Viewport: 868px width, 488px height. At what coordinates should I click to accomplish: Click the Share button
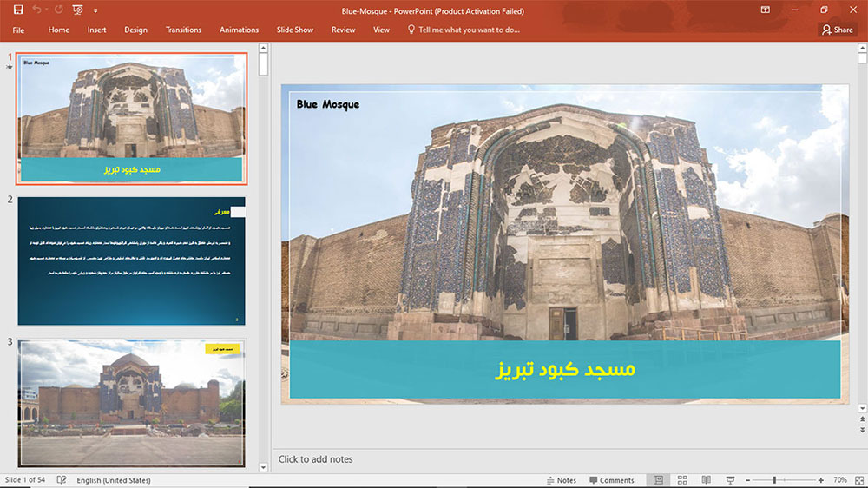(x=837, y=30)
